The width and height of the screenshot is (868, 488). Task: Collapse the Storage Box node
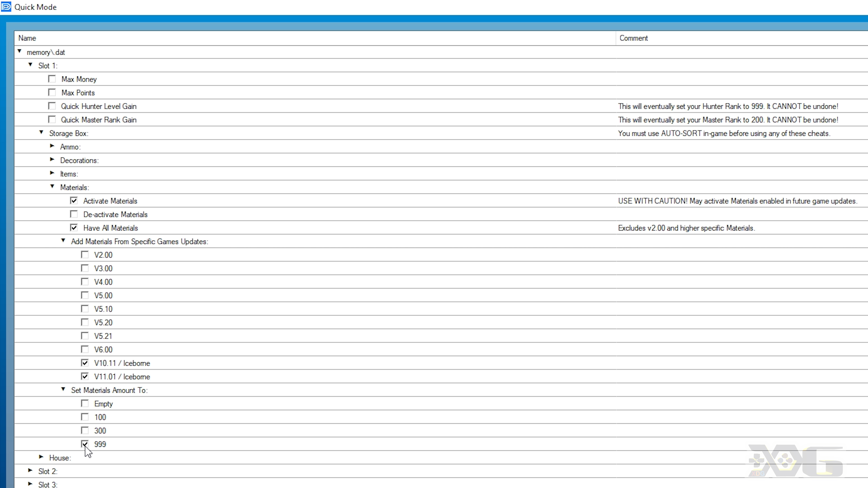pyautogui.click(x=41, y=132)
